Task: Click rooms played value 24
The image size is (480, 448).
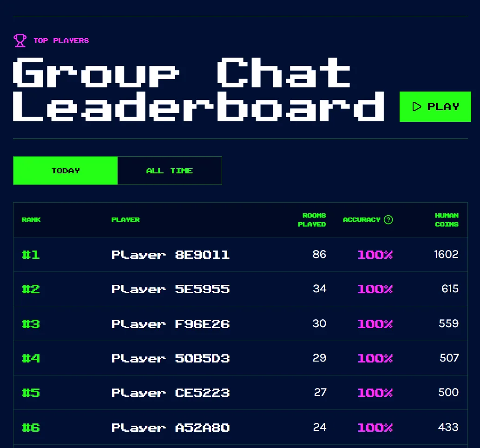Action: tap(320, 427)
